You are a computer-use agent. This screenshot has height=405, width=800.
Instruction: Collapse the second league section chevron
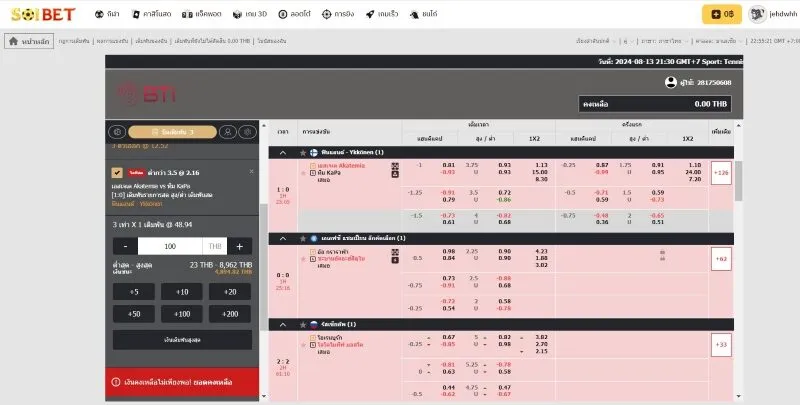pyautogui.click(x=283, y=238)
